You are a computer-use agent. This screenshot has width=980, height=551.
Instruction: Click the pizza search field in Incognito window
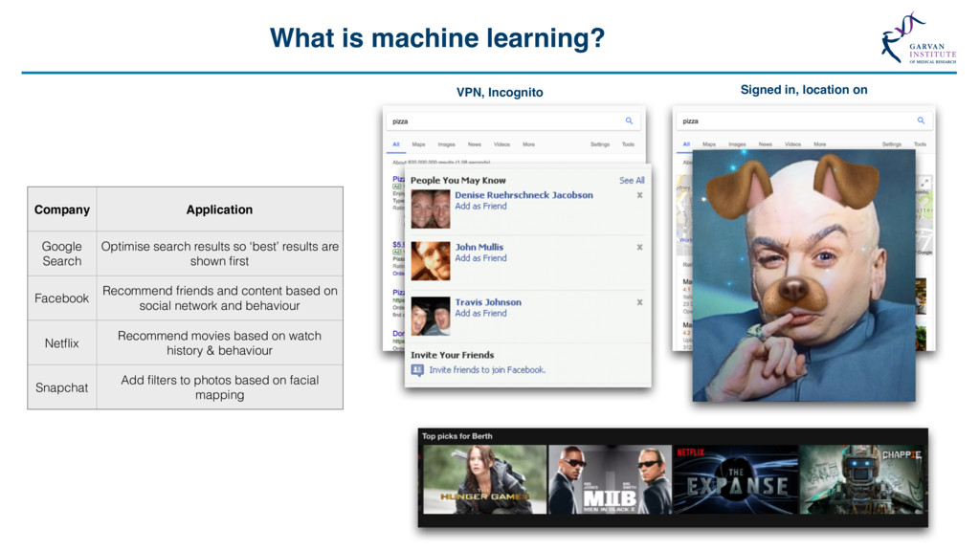pyautogui.click(x=514, y=121)
